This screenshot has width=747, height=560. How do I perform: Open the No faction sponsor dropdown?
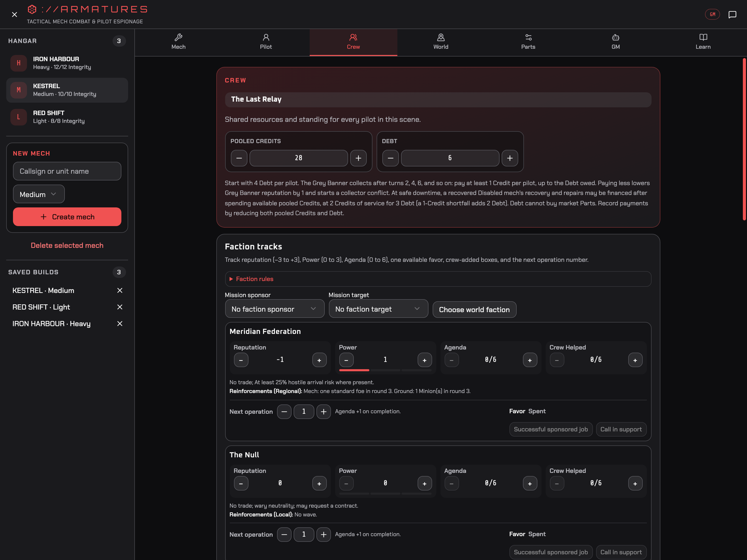(x=275, y=309)
